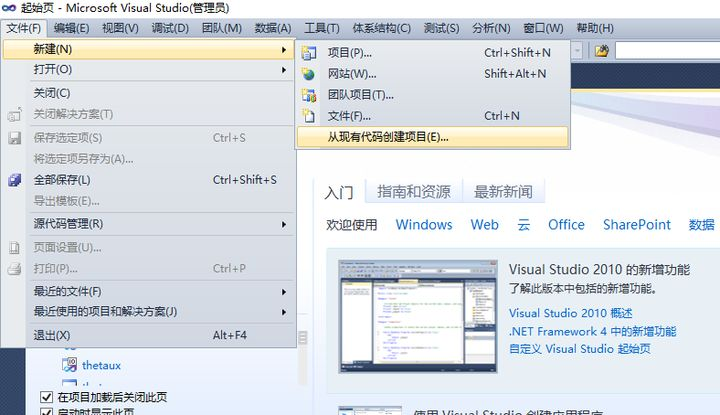Screen dimensions: 720x415
Task: Click the thetaux project icon
Action: point(69,365)
